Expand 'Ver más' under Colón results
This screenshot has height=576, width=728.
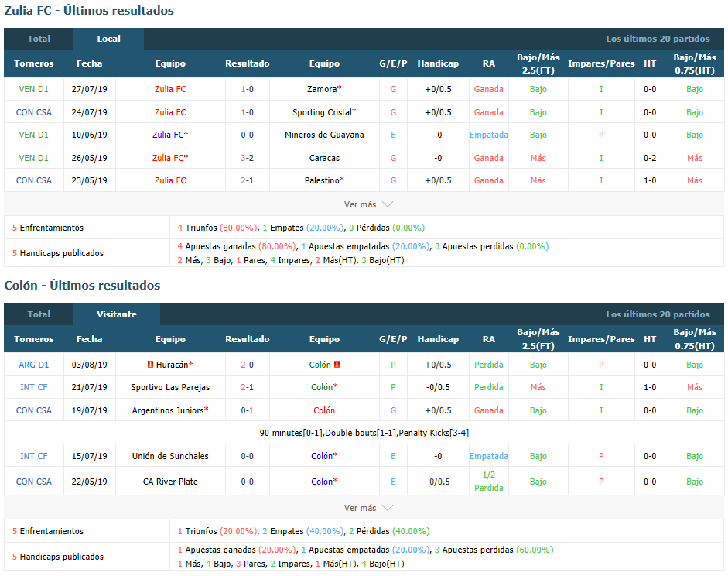click(368, 508)
